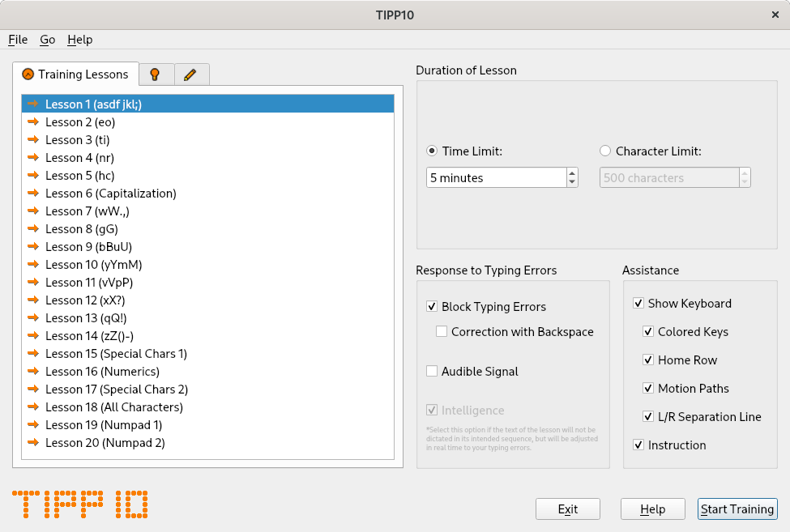Switch to the Training Lessons tab

pos(75,74)
